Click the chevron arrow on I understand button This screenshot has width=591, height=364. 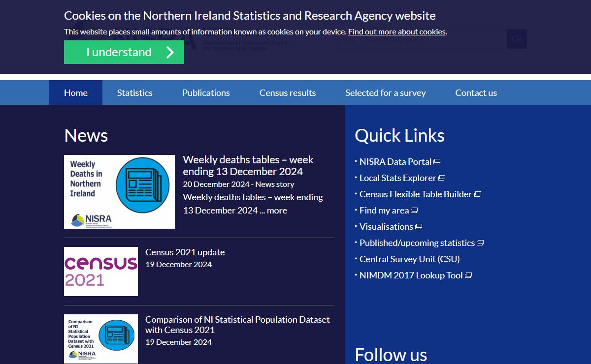[x=170, y=52]
